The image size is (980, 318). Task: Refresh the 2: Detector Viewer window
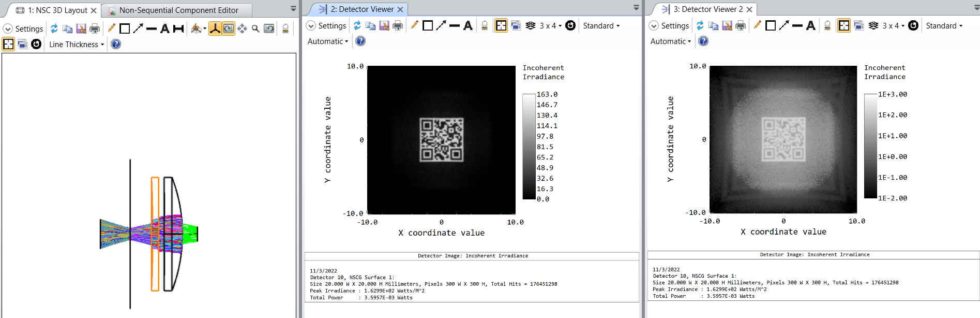pyautogui.click(x=357, y=25)
